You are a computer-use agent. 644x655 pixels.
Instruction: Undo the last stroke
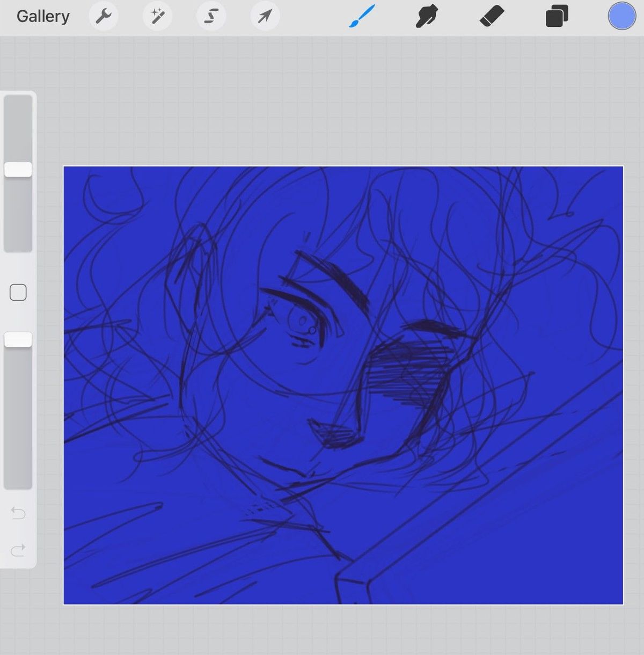pyautogui.click(x=18, y=513)
